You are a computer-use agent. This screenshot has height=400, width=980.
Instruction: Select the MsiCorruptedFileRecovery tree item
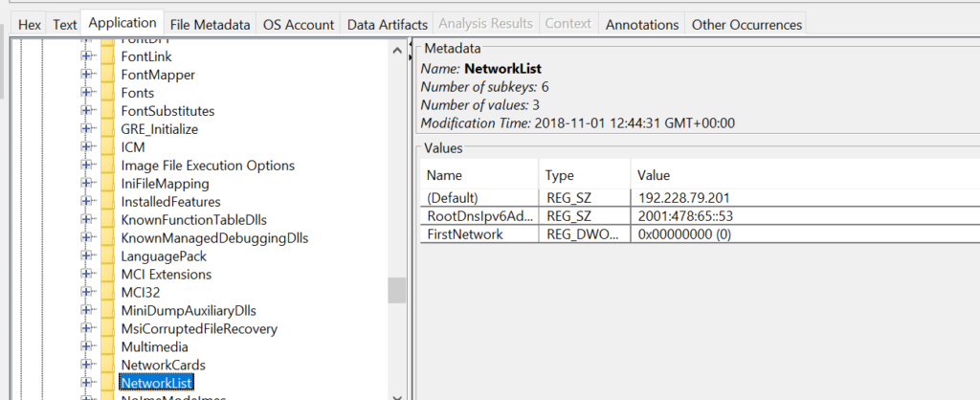coord(199,329)
